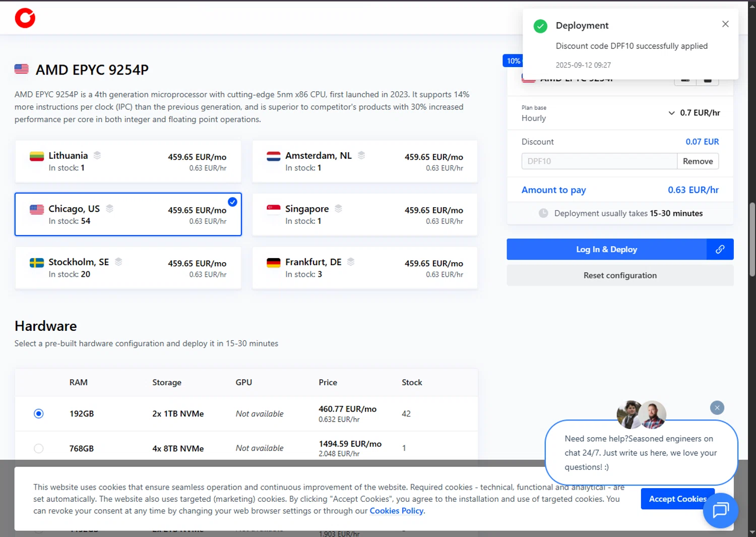
Task: Select Singapore as the location
Action: [x=365, y=214]
